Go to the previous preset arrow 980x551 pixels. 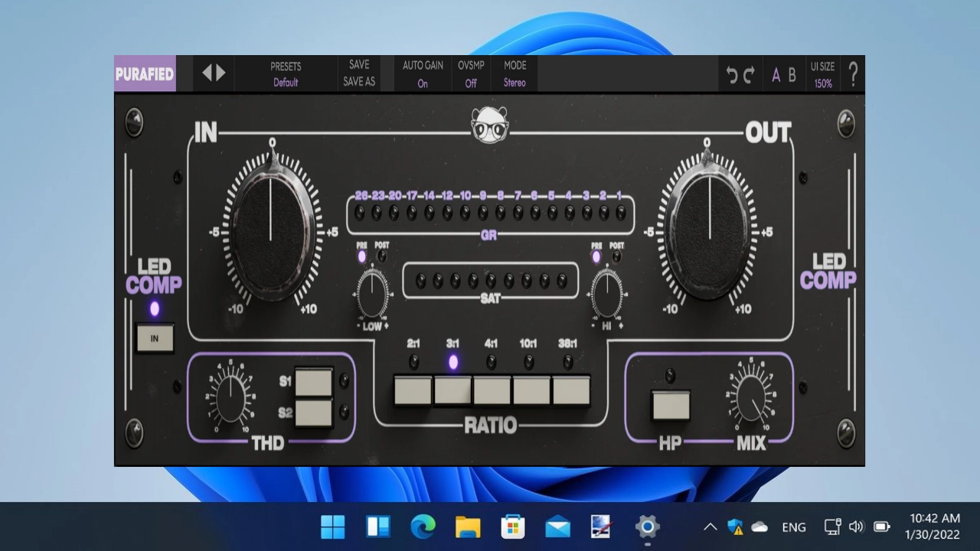(x=207, y=73)
